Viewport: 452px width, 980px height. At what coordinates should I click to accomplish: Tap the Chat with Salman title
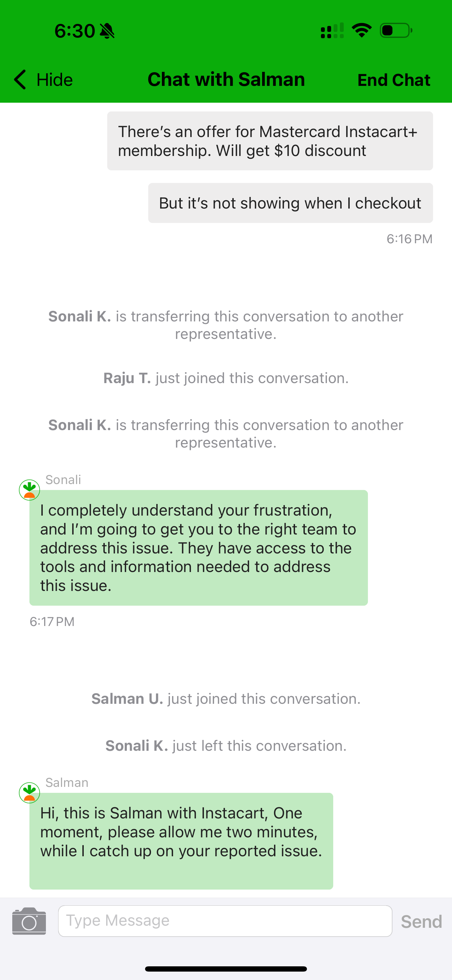(x=226, y=80)
